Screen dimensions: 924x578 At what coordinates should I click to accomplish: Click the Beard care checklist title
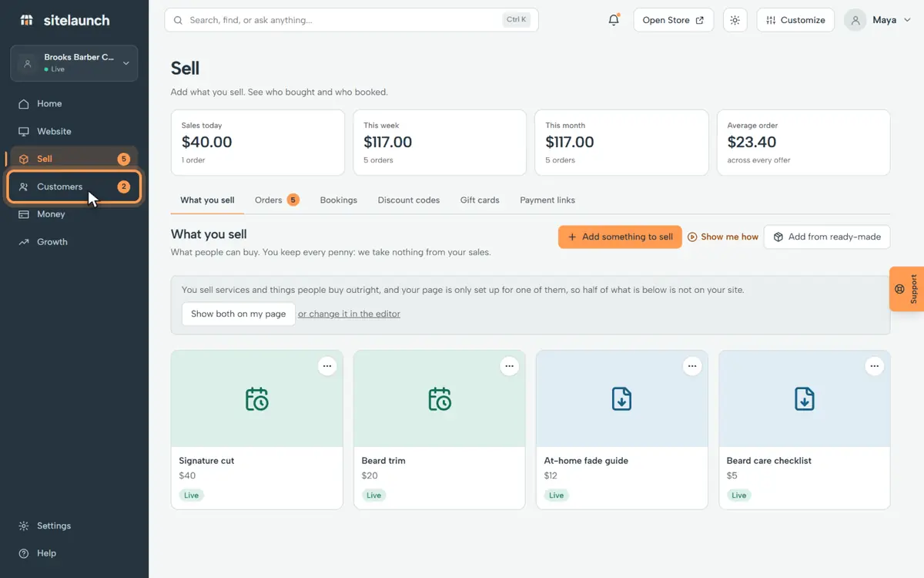click(x=769, y=461)
